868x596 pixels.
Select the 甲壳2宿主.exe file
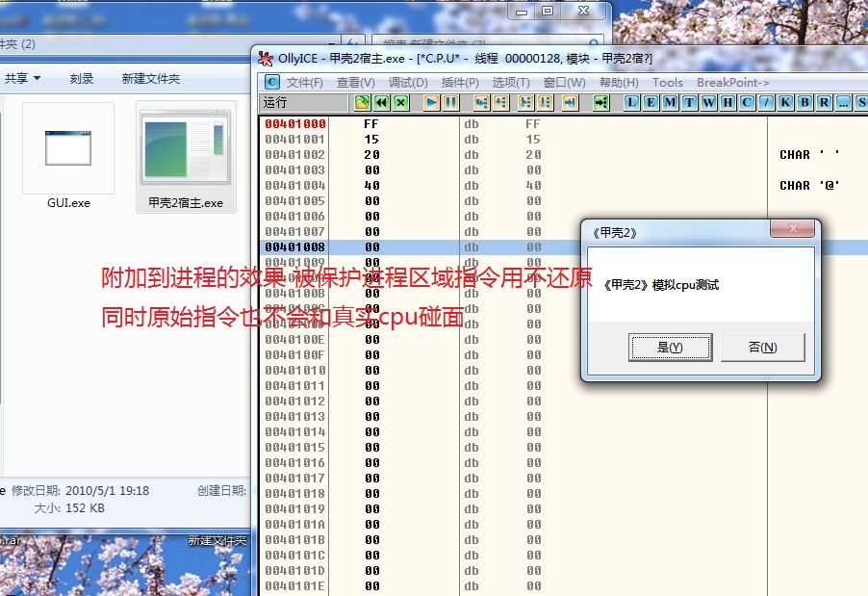coord(186,156)
